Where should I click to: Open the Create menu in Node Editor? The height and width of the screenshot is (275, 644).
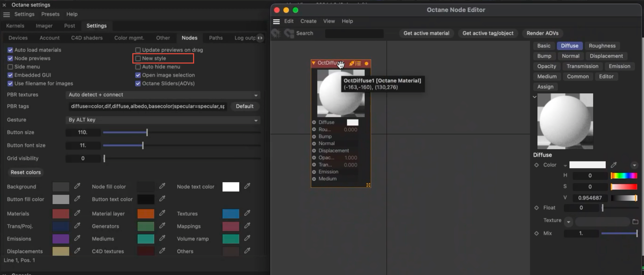pos(308,21)
